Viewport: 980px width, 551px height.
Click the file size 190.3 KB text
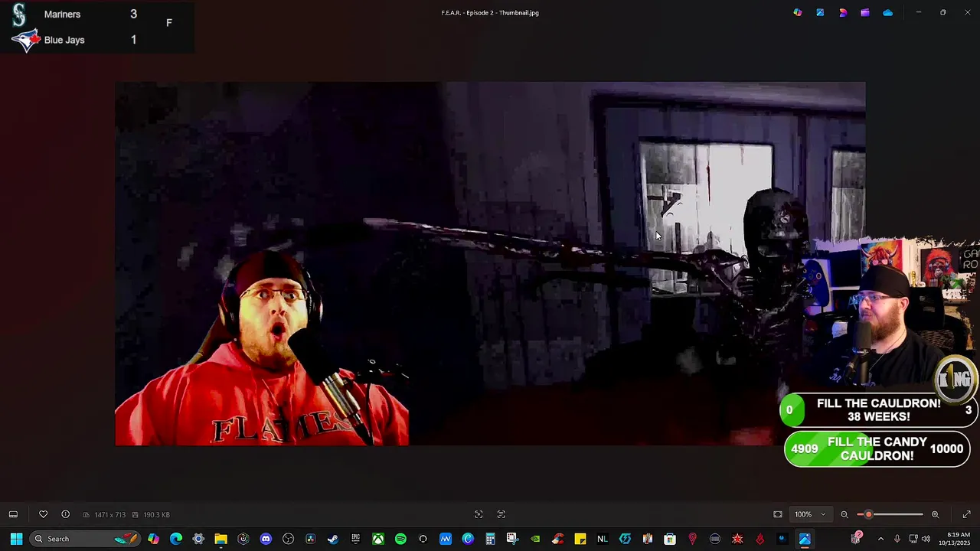click(156, 515)
